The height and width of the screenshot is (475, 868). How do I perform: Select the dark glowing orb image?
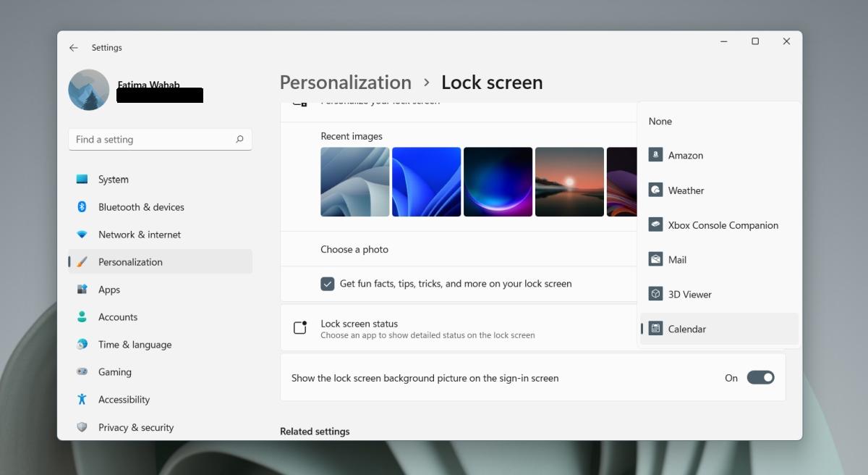(498, 182)
